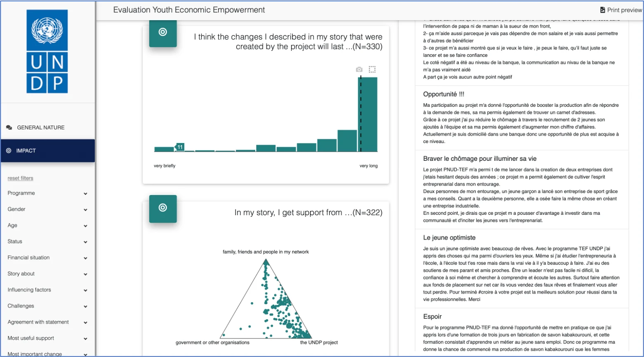
Task: Activate box select icon on histogram
Action: click(372, 69)
